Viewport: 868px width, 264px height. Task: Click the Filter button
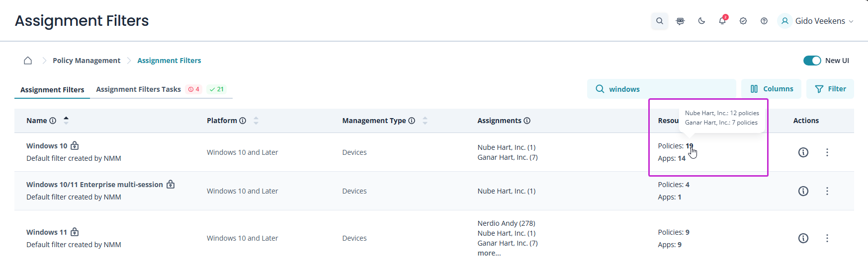tap(830, 89)
